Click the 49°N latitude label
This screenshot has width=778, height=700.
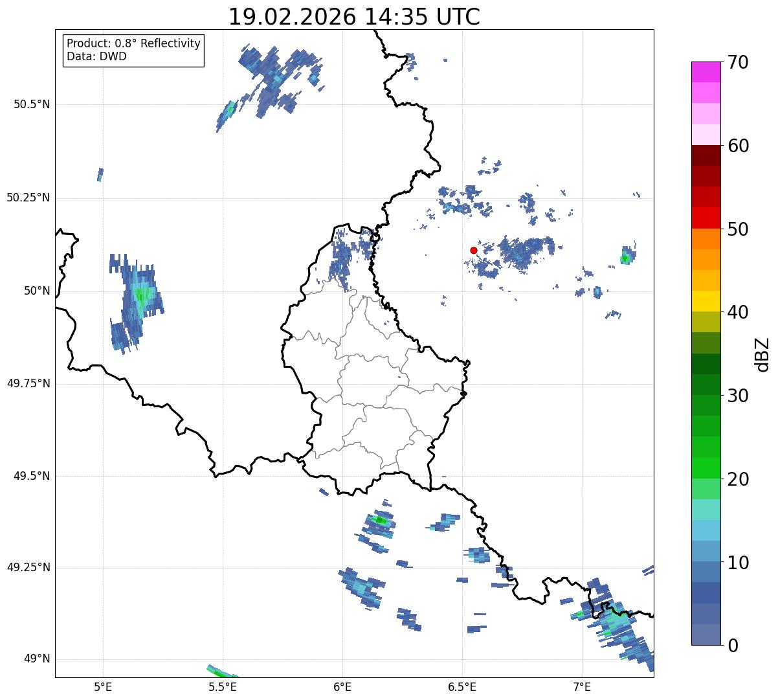pyautogui.click(x=37, y=659)
